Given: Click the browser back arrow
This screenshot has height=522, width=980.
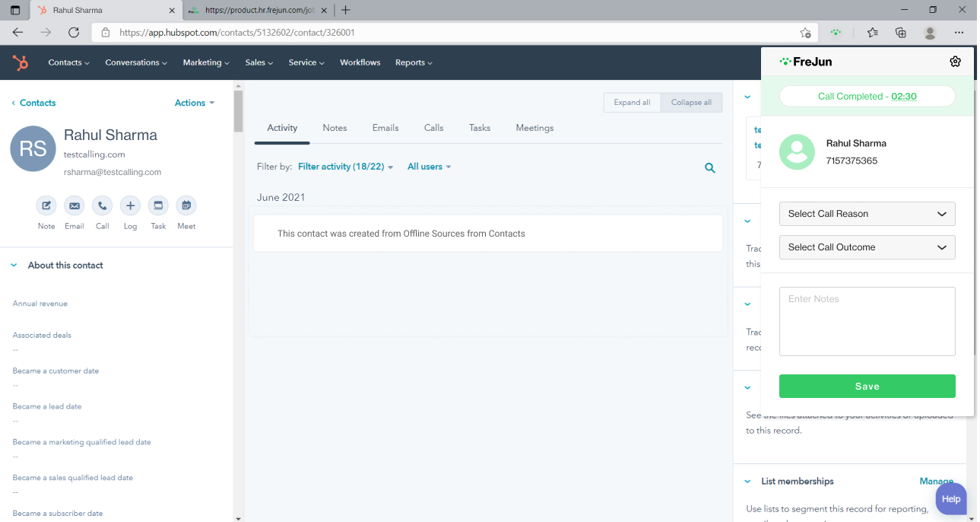Looking at the screenshot, I should pos(18,33).
